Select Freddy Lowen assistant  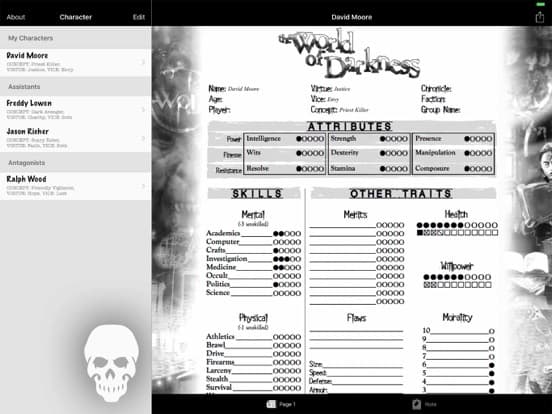(76, 110)
